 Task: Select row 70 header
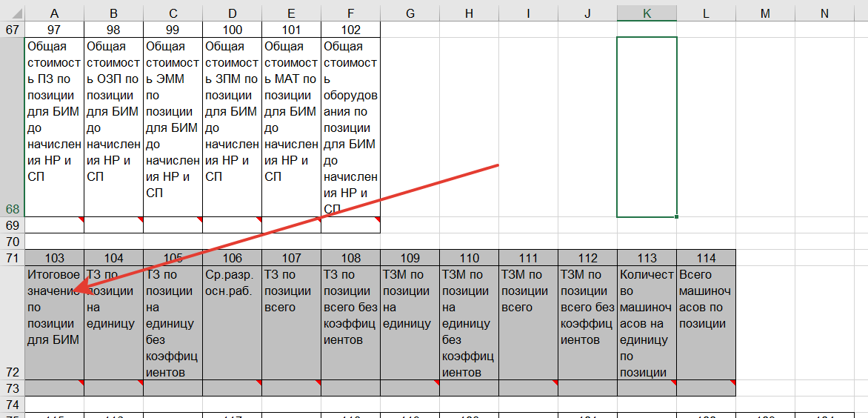tap(12, 242)
